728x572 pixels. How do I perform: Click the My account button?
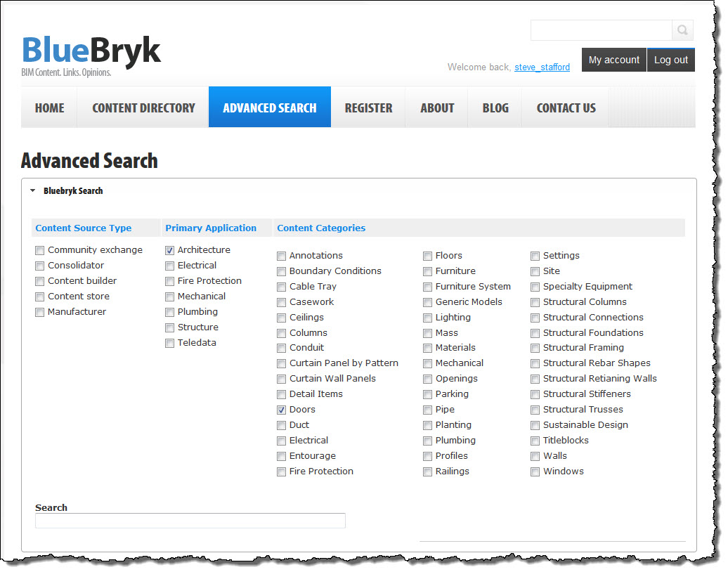613,60
